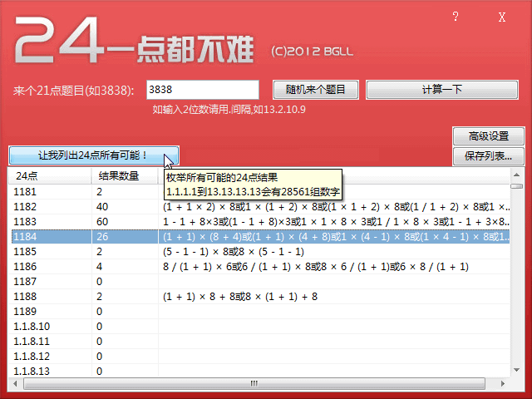Sort by the 结果数量 column header
The width and height of the screenshot is (532, 399).
pyautogui.click(x=125, y=175)
